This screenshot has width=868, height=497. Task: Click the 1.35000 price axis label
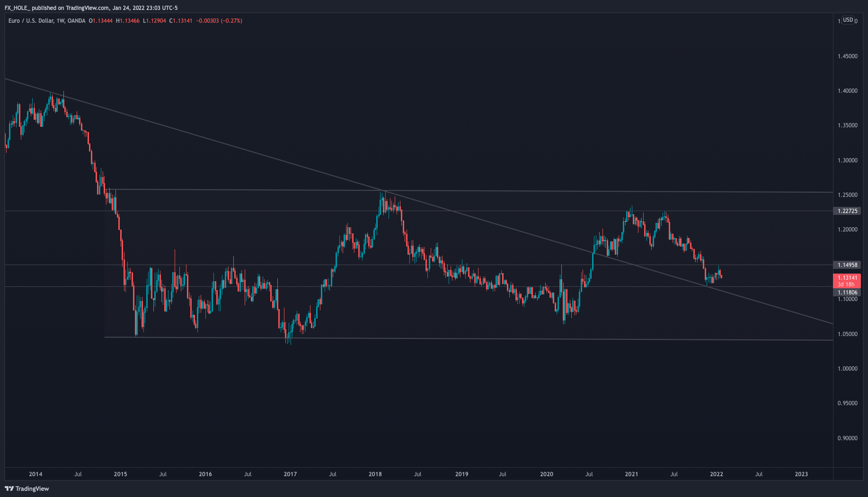848,125
